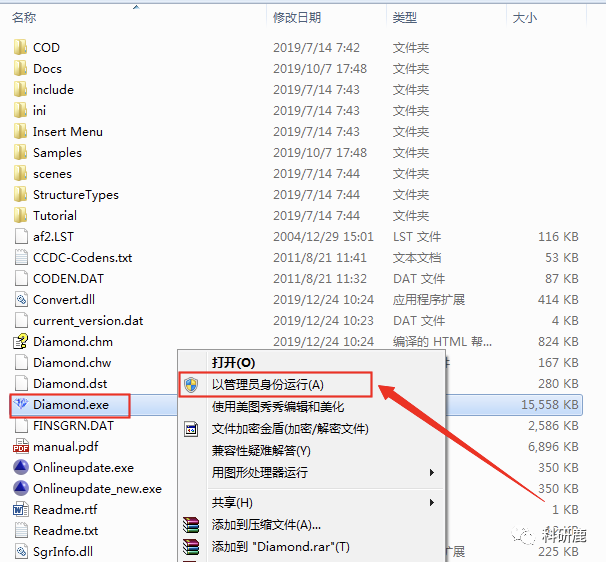This screenshot has height=562, width=606.
Task: Select the manual.pdf file icon
Action: coord(21,446)
